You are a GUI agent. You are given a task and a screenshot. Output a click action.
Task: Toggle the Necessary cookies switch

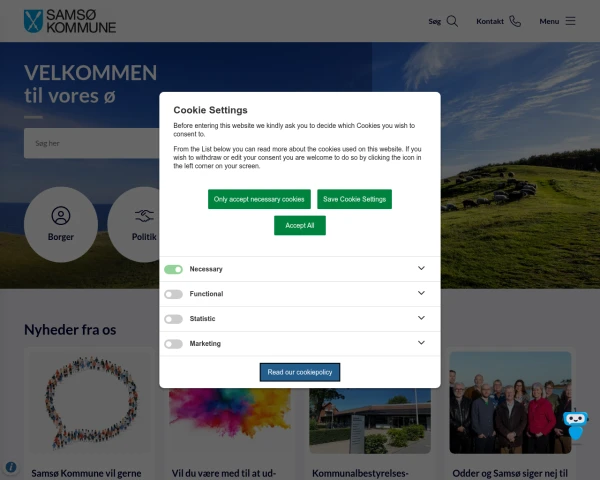[173, 269]
